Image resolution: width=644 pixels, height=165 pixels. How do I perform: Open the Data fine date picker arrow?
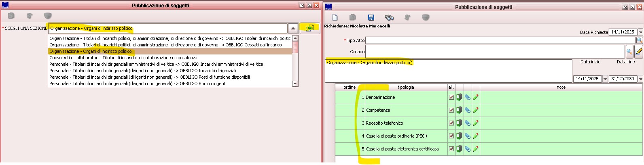pyautogui.click(x=640, y=79)
